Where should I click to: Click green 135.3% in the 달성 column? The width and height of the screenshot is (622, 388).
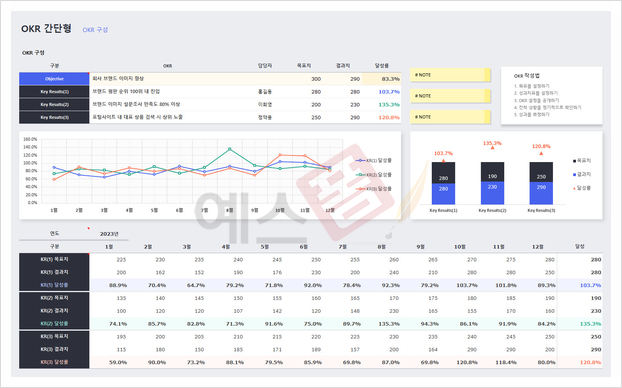click(590, 324)
